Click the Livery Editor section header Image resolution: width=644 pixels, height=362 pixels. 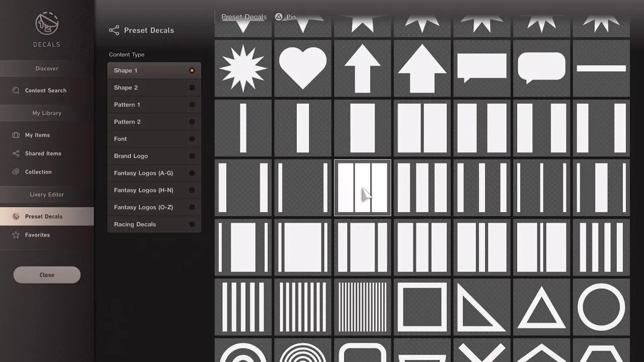point(47,195)
